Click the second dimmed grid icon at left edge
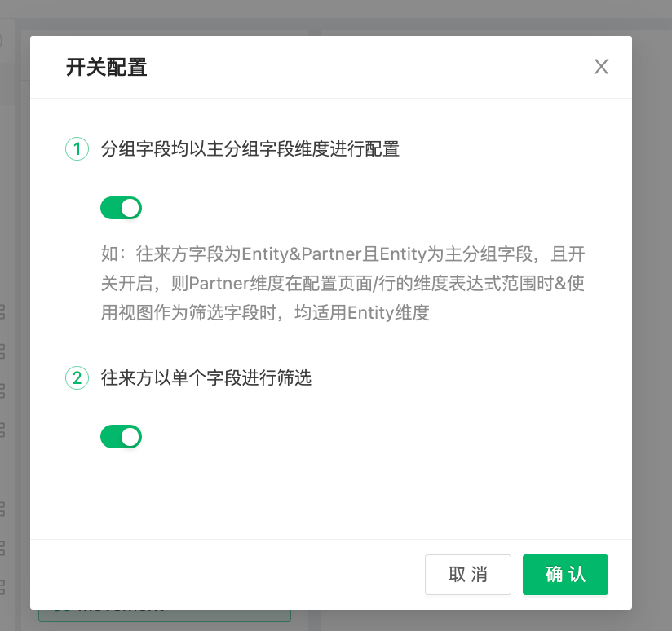672x631 pixels. click(2, 351)
